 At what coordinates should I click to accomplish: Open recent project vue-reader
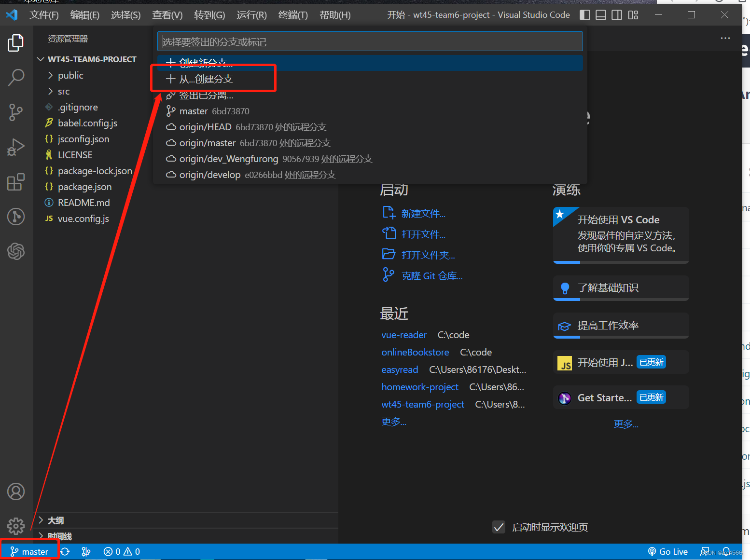click(404, 335)
